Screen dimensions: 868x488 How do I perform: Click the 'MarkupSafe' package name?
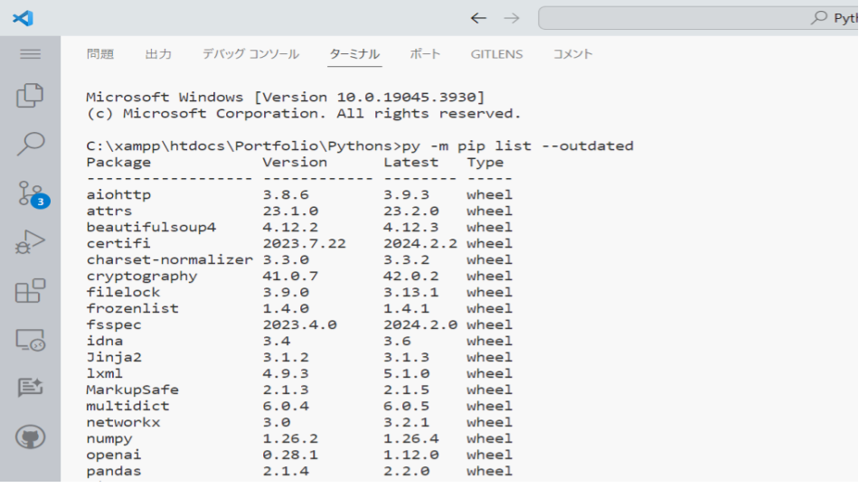coord(132,389)
